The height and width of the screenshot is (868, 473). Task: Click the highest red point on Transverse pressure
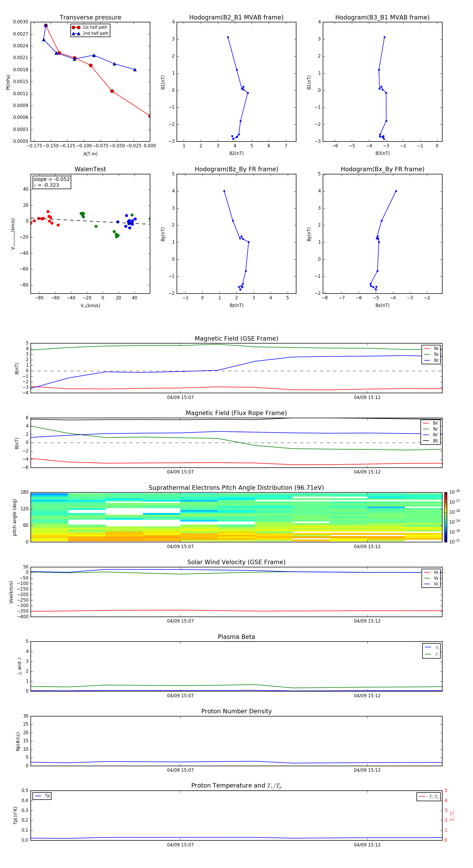[46, 26]
